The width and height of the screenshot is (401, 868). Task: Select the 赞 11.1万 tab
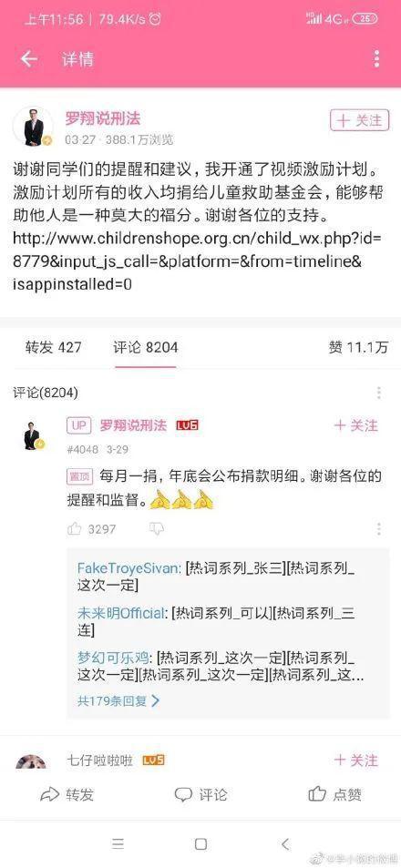click(358, 347)
